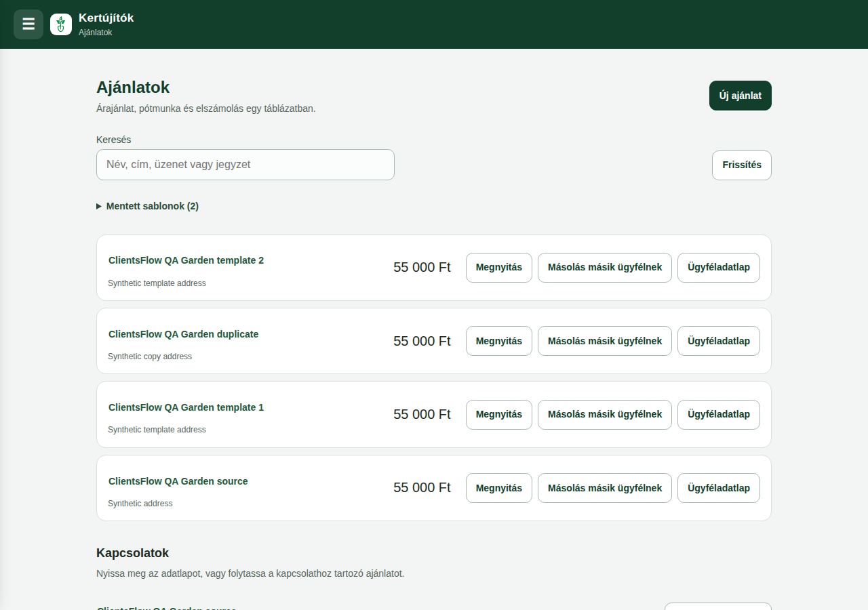Copy Garden template 1 to another client
This screenshot has width=868, height=610.
(x=605, y=415)
